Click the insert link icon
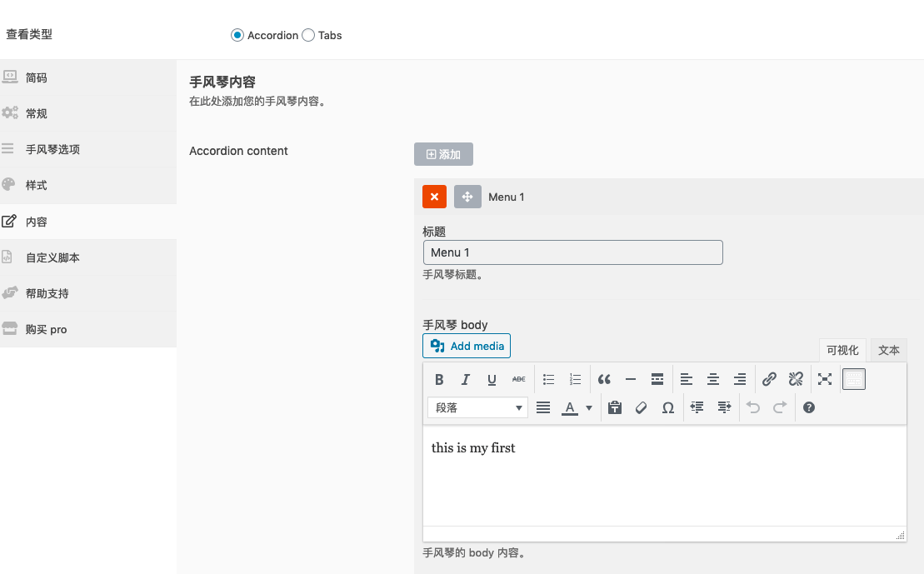 point(769,380)
